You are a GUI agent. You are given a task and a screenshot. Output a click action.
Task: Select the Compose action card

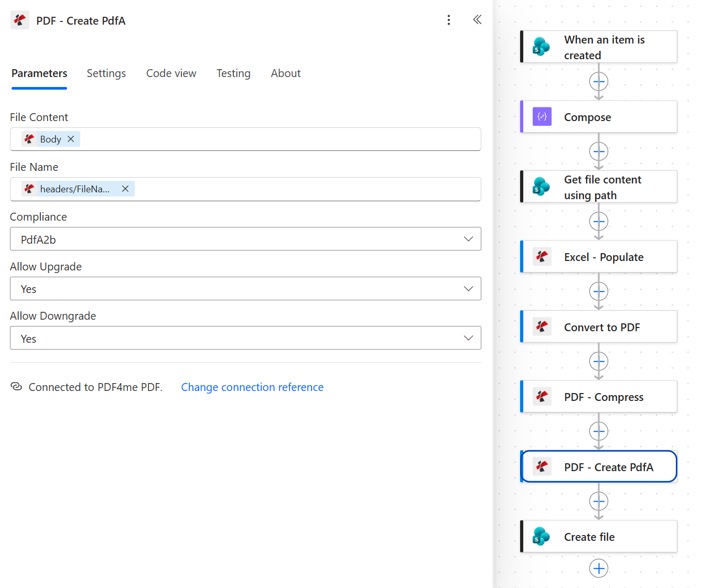tap(599, 117)
